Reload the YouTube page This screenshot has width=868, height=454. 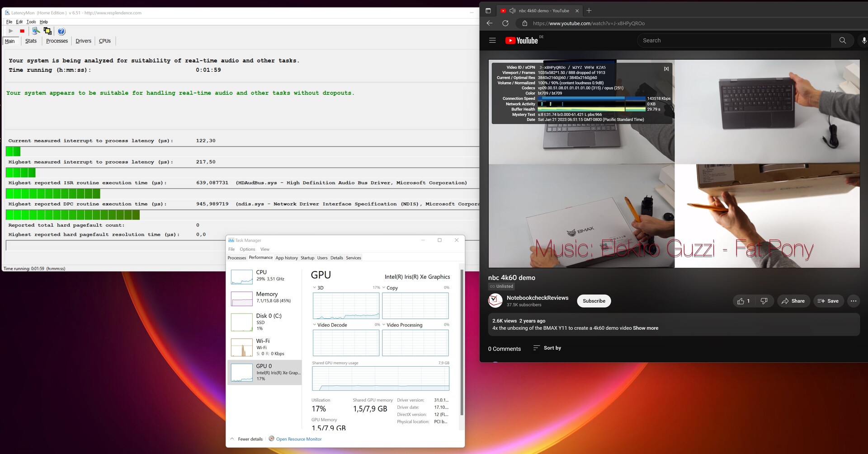(505, 23)
